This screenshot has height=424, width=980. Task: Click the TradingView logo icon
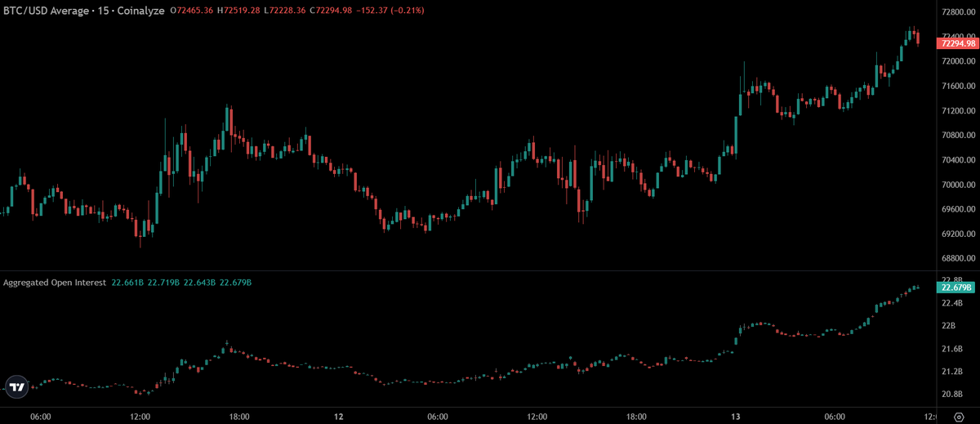coord(16,387)
